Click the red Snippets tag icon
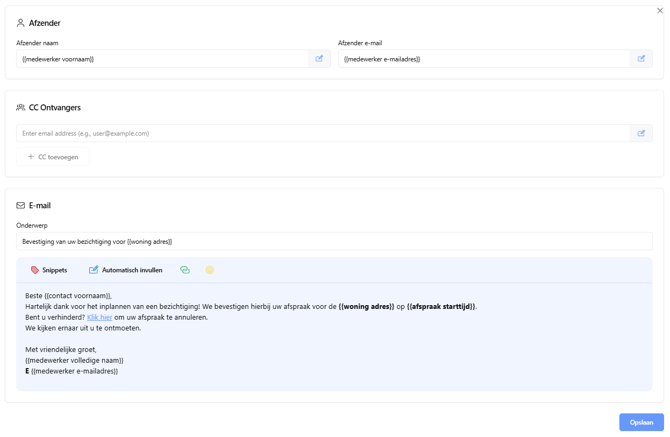Screen dimensions: 670x437 (x=35, y=270)
